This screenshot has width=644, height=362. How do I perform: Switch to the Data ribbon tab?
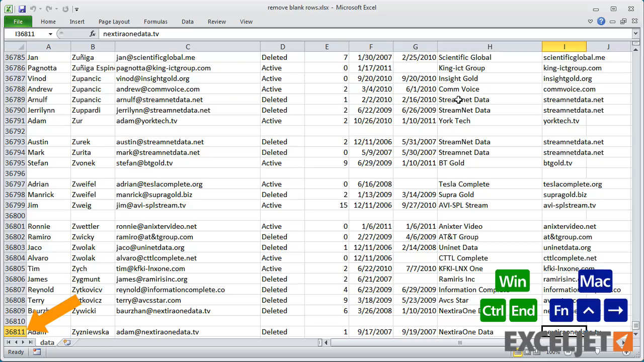click(x=188, y=22)
